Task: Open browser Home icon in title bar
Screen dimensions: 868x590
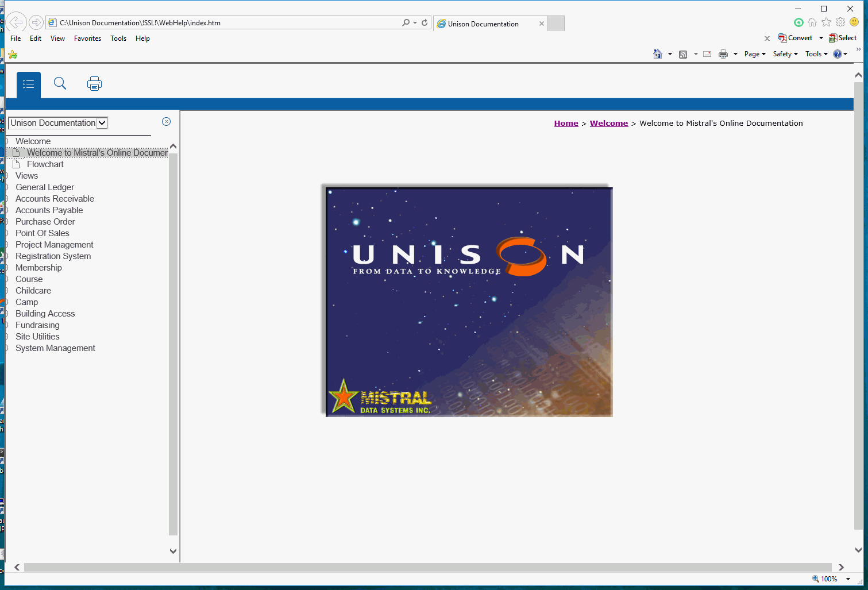Action: pyautogui.click(x=812, y=22)
